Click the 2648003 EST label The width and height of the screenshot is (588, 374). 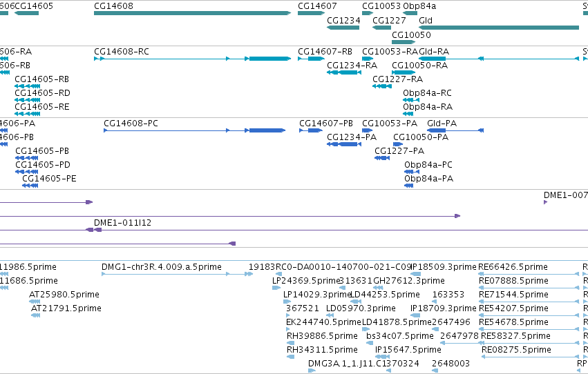[451, 364]
